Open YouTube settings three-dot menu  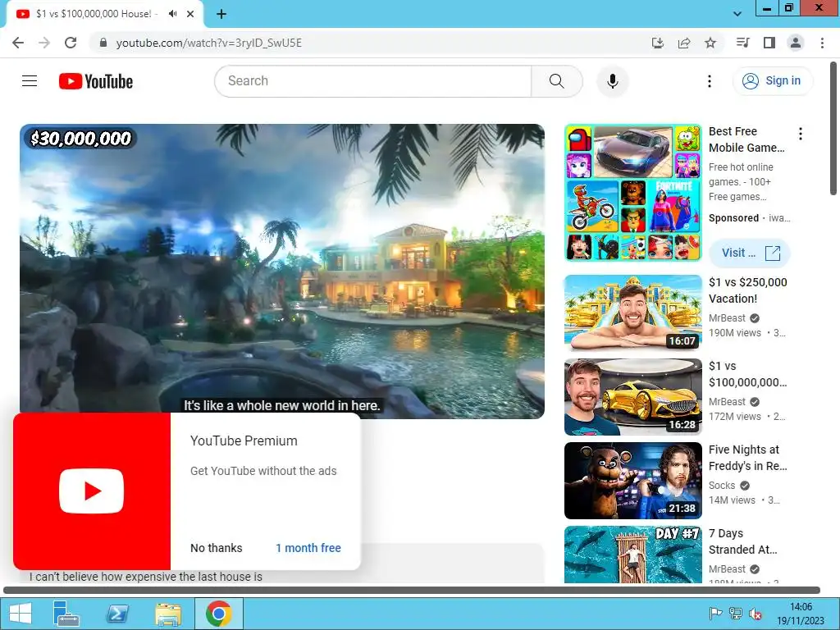(710, 81)
